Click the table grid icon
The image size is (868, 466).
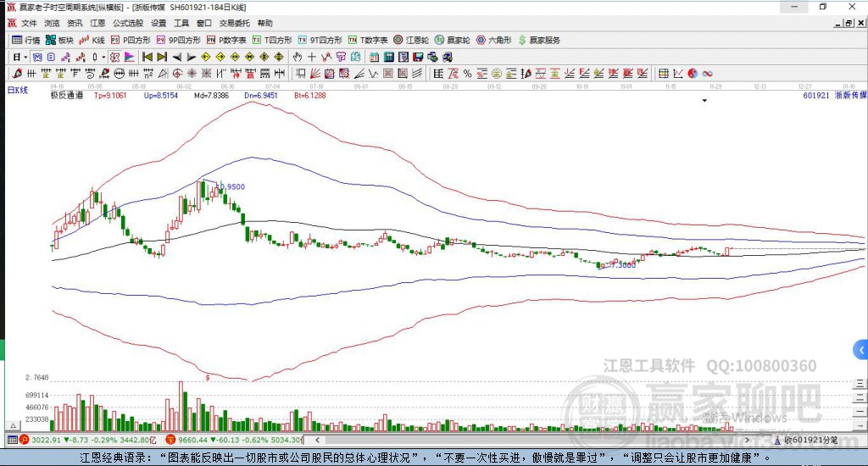tap(664, 74)
